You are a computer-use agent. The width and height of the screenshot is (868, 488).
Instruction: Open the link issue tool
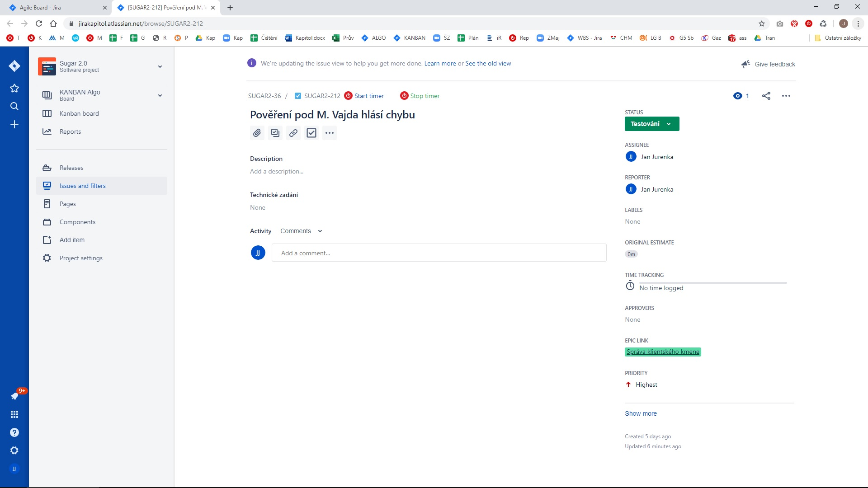click(293, 132)
